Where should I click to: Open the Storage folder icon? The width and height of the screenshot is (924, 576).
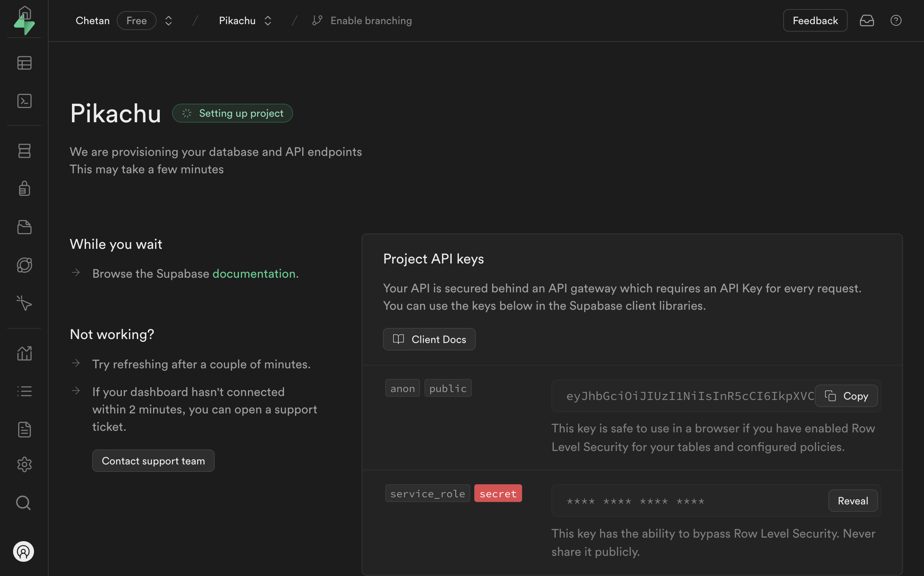(x=24, y=227)
